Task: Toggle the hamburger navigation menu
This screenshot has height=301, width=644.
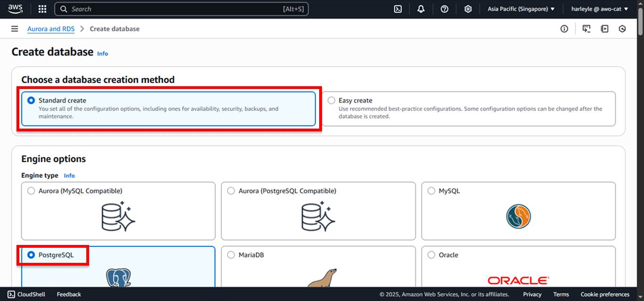Action: 15,29
